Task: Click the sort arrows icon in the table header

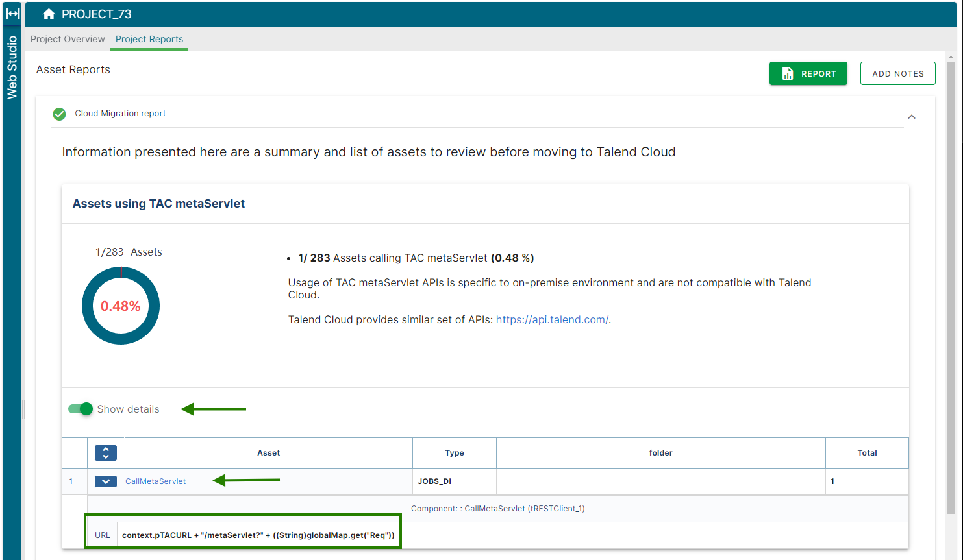Action: pos(105,452)
